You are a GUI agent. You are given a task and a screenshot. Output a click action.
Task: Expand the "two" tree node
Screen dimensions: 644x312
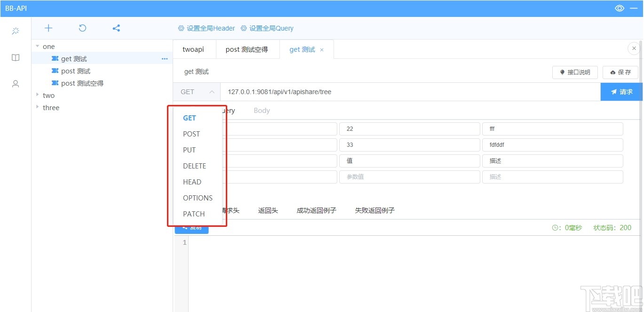[37, 95]
